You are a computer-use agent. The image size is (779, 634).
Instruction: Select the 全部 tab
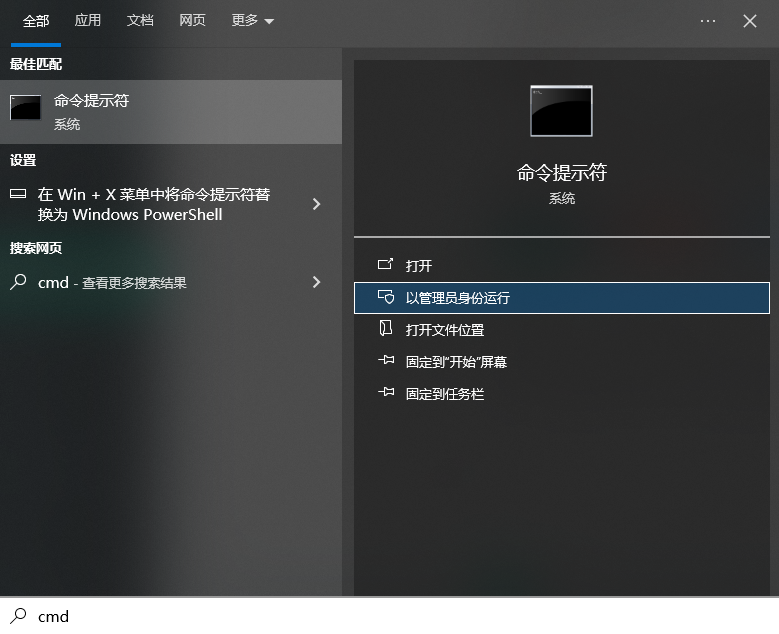tap(36, 21)
